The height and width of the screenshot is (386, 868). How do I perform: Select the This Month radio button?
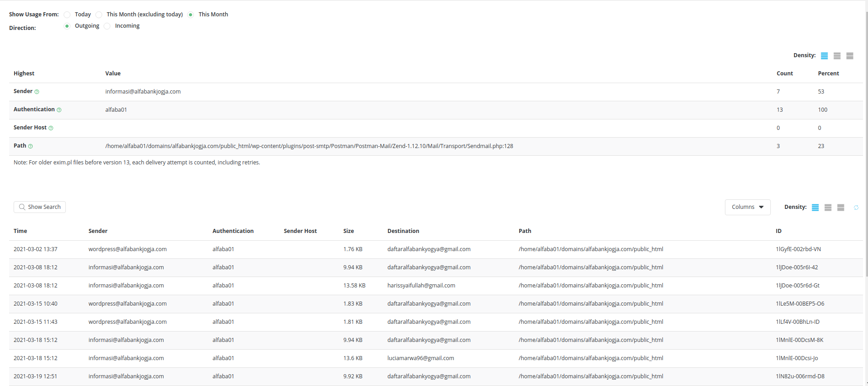coord(191,15)
